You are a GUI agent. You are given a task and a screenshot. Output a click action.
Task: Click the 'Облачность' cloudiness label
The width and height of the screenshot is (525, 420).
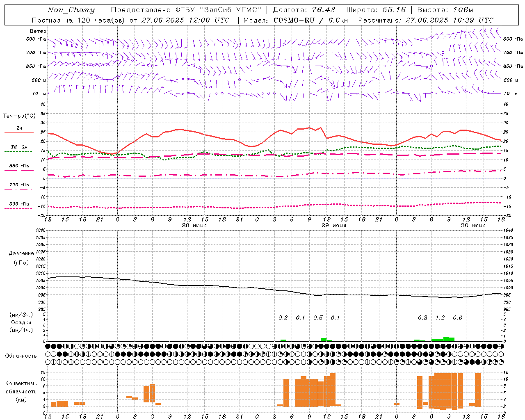pos(21,356)
